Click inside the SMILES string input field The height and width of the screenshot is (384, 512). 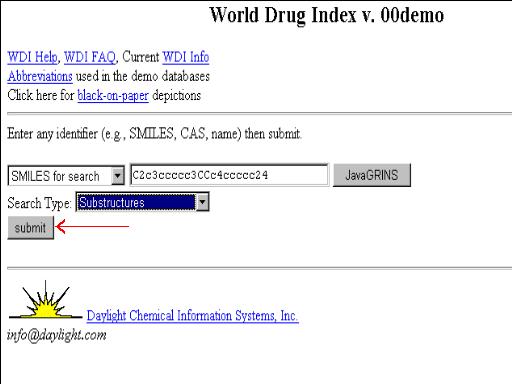pos(229,175)
